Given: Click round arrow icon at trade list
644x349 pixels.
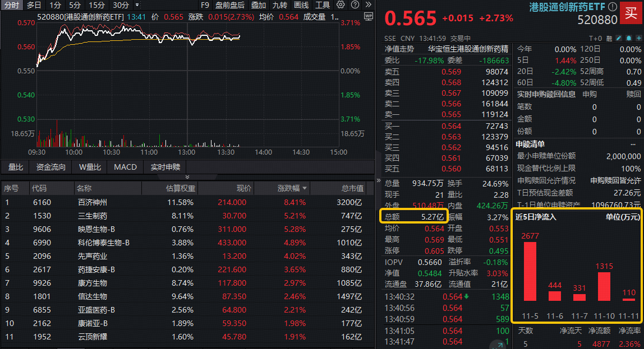Looking at the screenshot, I should pos(499,345).
